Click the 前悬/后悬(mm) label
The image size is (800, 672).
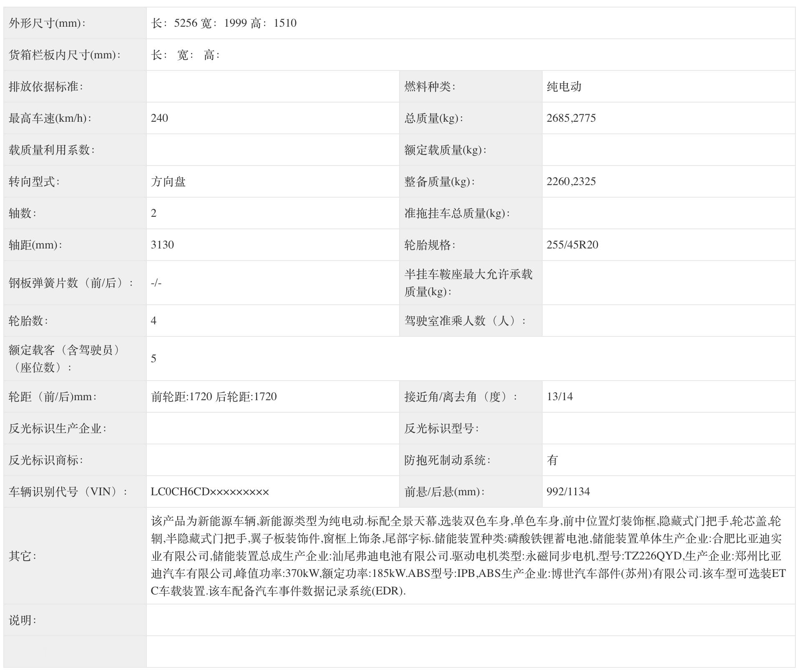(444, 491)
